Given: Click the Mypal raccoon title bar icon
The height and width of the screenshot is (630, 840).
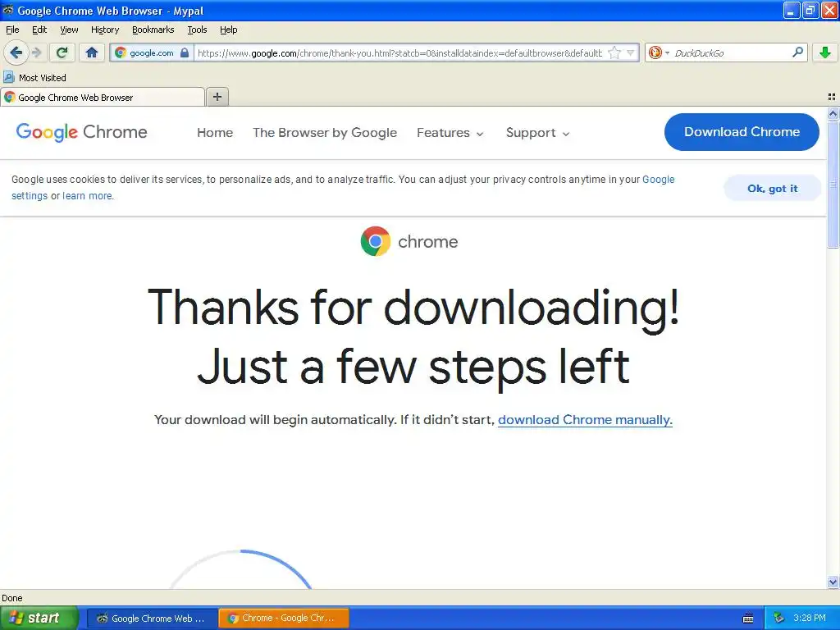Looking at the screenshot, I should [x=8, y=10].
